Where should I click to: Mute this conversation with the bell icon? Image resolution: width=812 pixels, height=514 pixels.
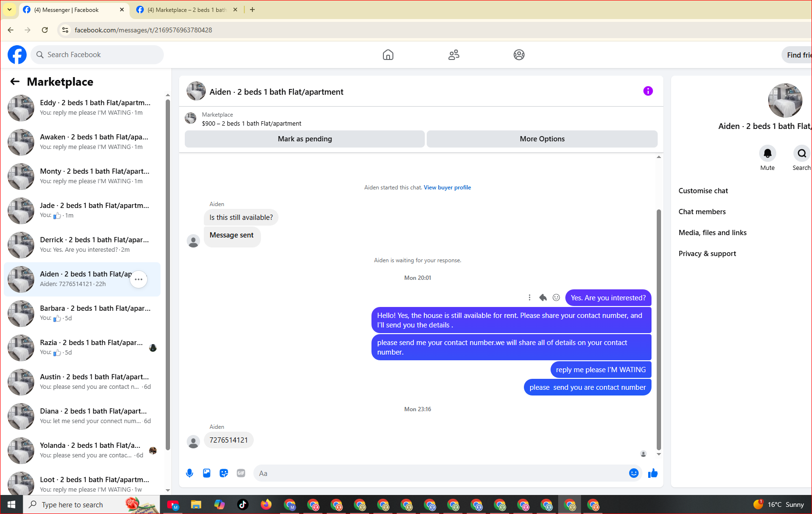point(768,153)
